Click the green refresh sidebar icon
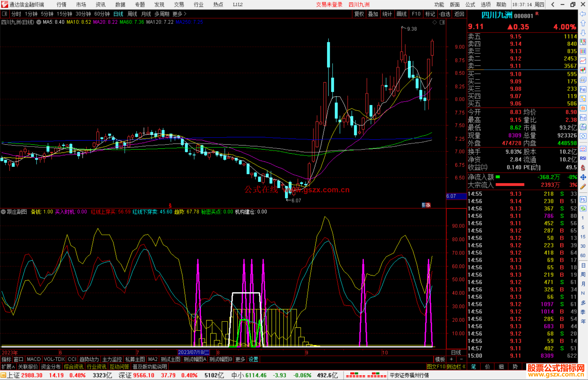588x380 pixels. 583,208
